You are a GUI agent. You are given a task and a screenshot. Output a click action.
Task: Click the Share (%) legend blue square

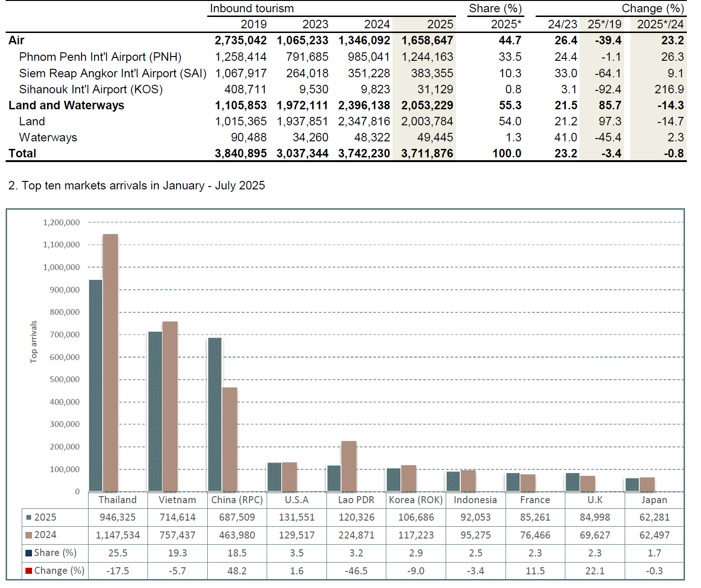29,553
